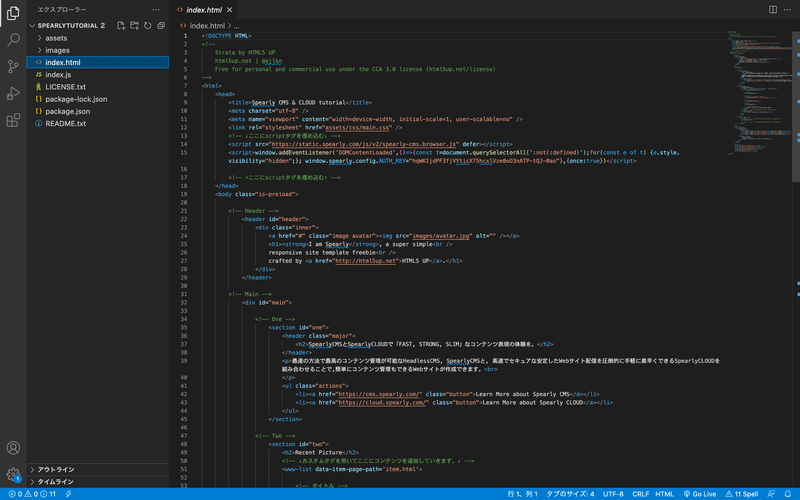The image size is (800, 500).
Task: Click the static.spearly.com script URL
Action: (x=364, y=144)
